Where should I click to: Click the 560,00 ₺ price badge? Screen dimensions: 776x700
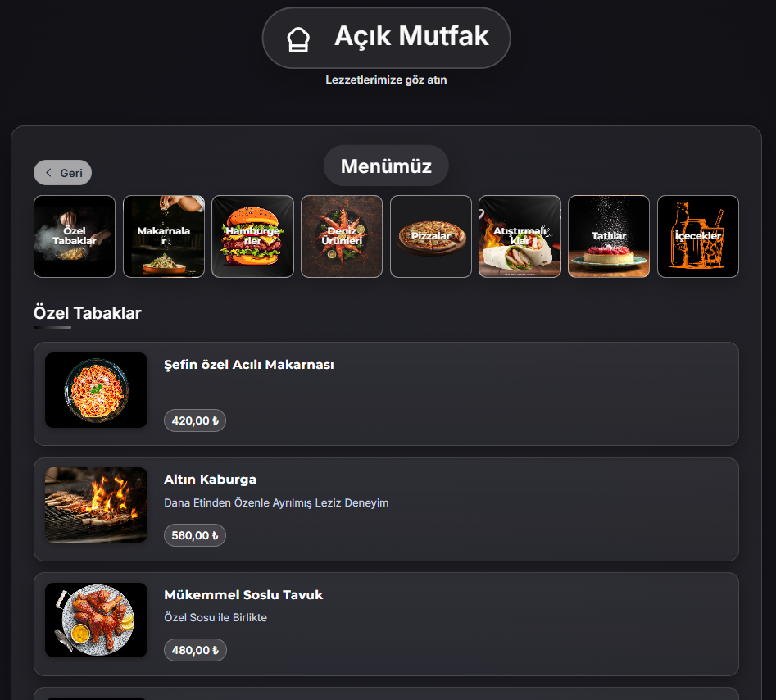(x=195, y=535)
